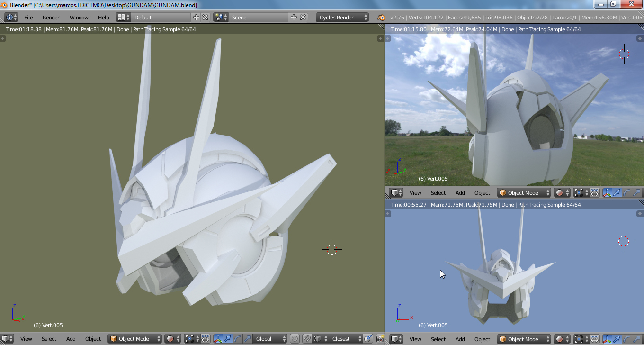The width and height of the screenshot is (644, 345).
Task: Open pivot point selector in left viewport
Action: click(x=192, y=339)
